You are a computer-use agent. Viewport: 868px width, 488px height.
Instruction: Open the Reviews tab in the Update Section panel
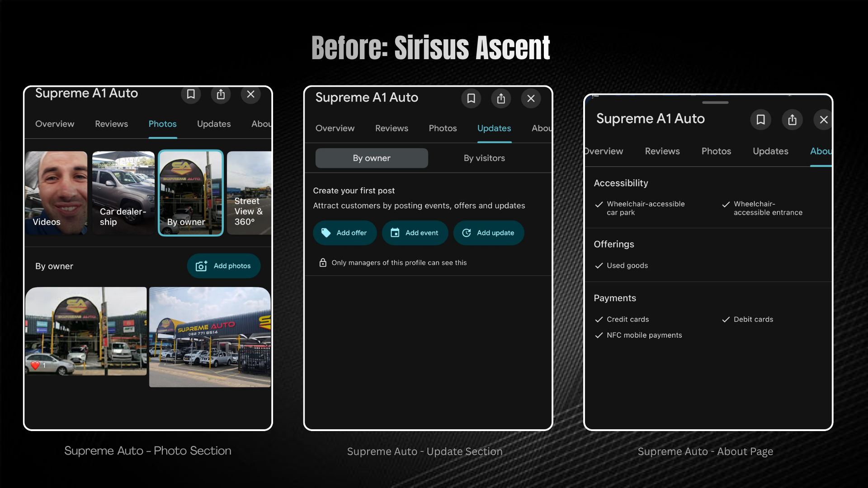pos(392,128)
